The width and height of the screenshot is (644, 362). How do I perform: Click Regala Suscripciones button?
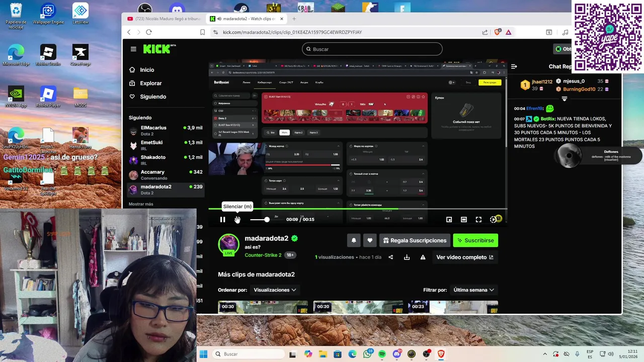tap(415, 240)
